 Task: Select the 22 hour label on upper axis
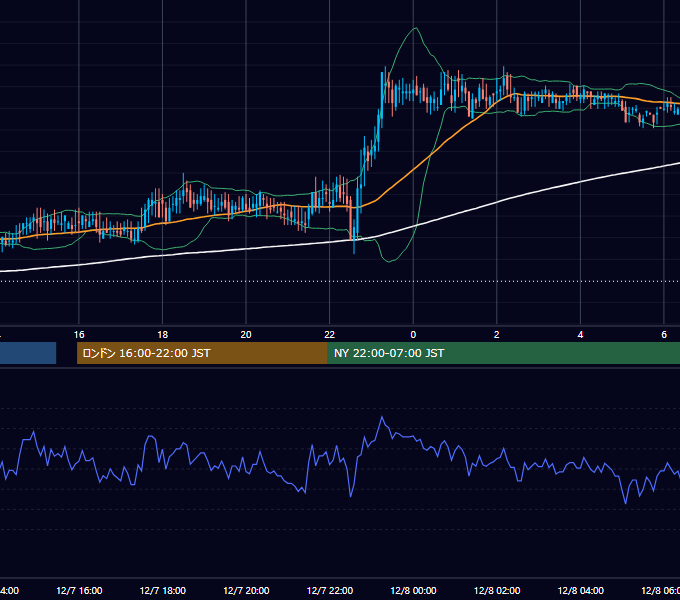[x=330, y=335]
